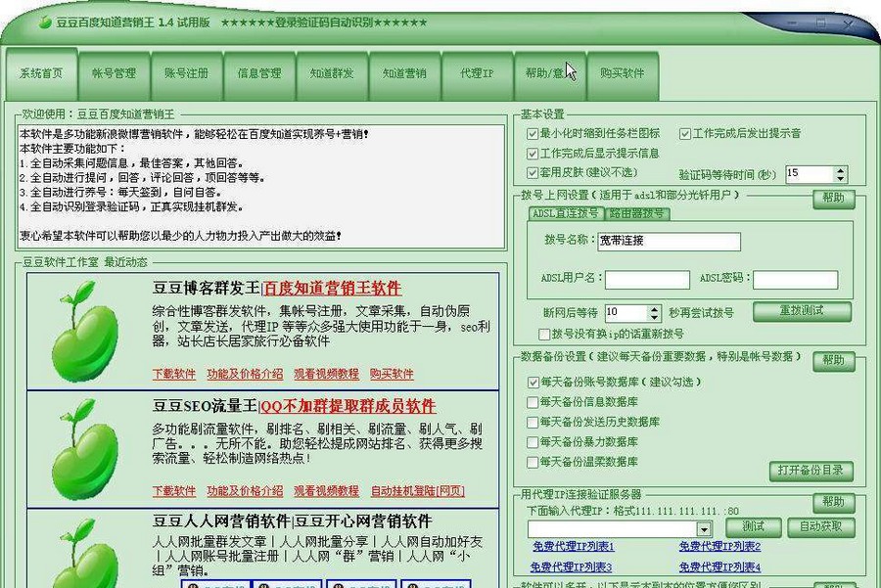Image resolution: width=881 pixels, height=588 pixels.
Task: Open the 免费代理IP列表4 link
Action: (x=719, y=566)
